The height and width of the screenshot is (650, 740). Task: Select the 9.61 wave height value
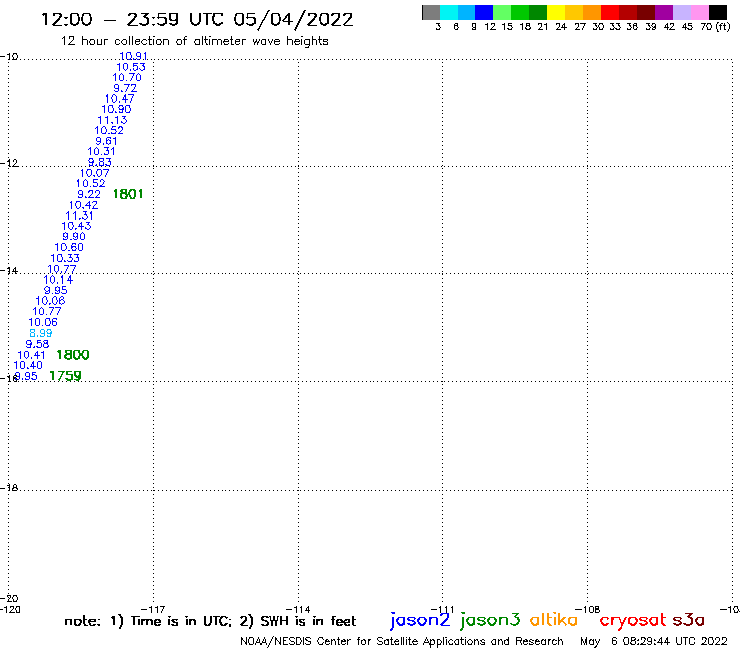click(106, 141)
